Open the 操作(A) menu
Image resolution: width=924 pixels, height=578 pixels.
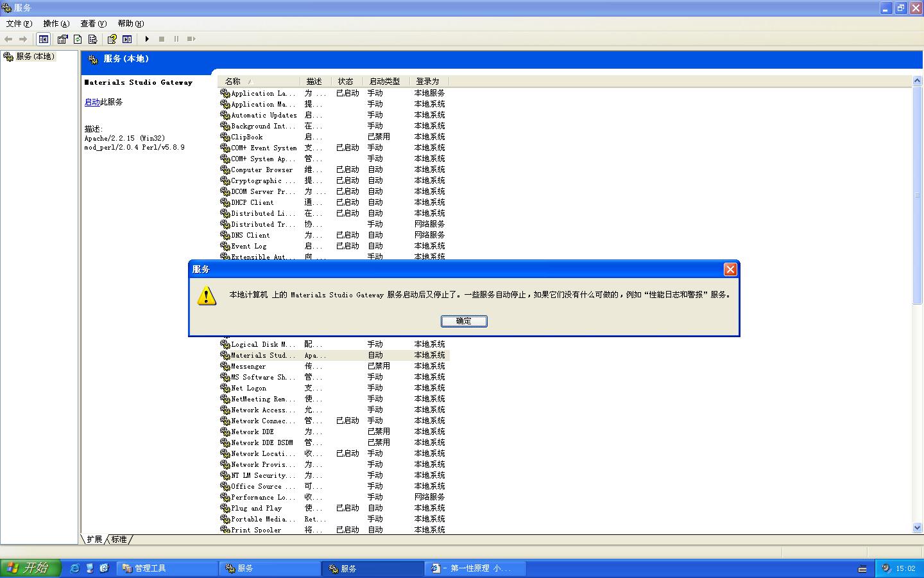[56, 24]
